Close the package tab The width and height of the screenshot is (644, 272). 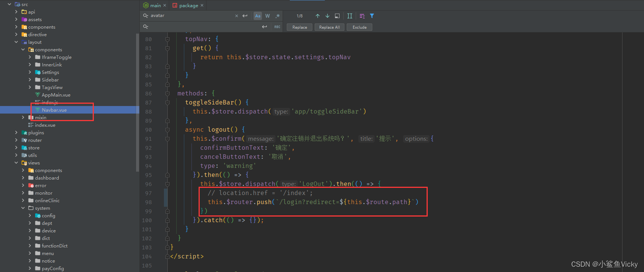coord(202,5)
